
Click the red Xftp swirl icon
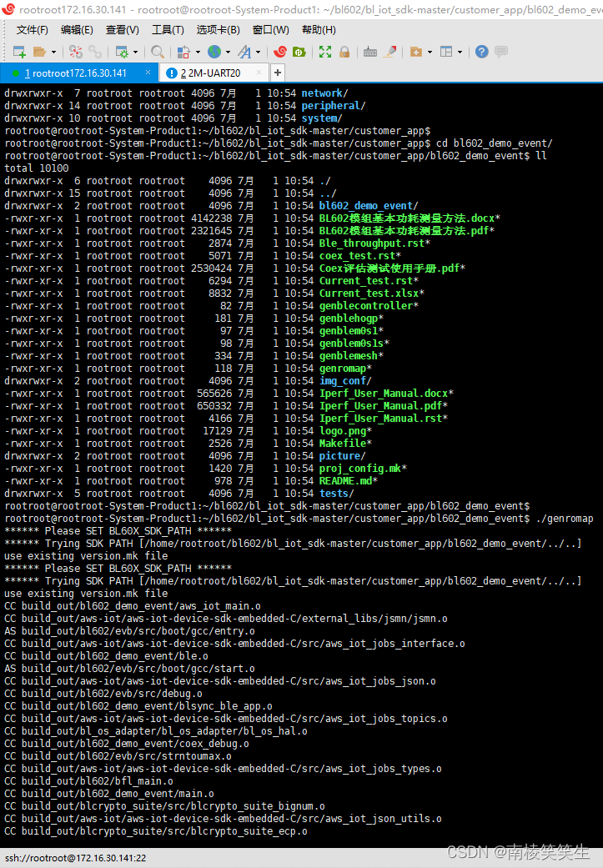(280, 52)
